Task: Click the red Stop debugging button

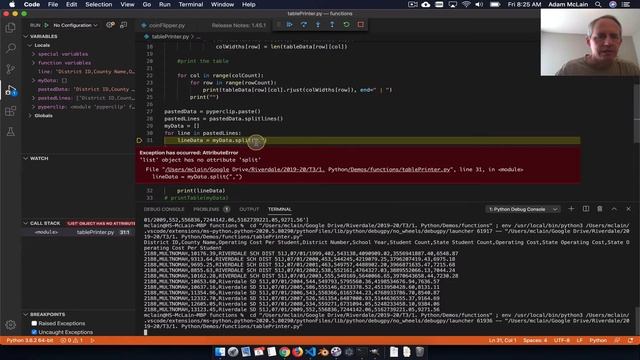Action: (360, 25)
